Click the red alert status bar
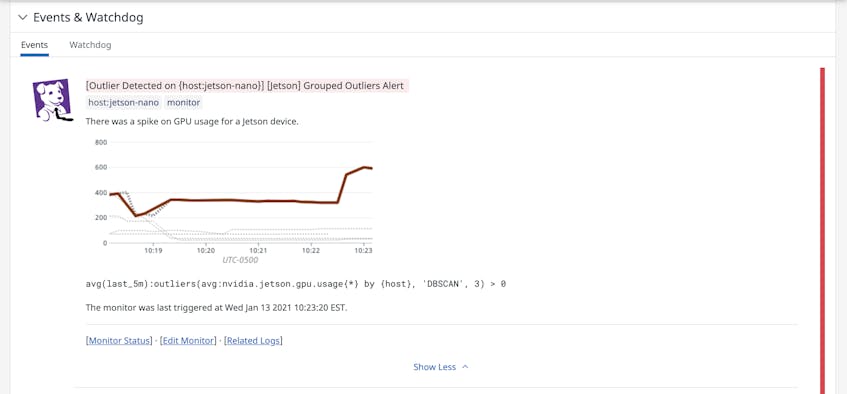The height and width of the screenshot is (394, 847). coord(823,231)
